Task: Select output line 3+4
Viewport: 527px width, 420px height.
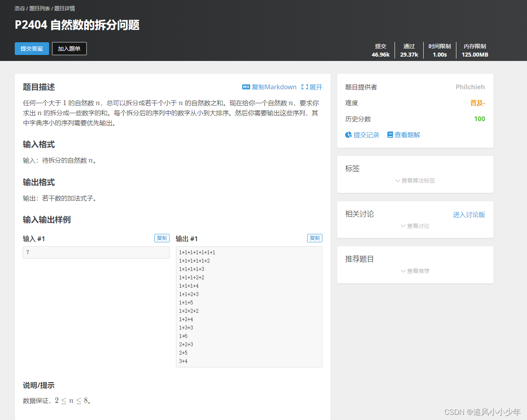Action: (x=183, y=361)
